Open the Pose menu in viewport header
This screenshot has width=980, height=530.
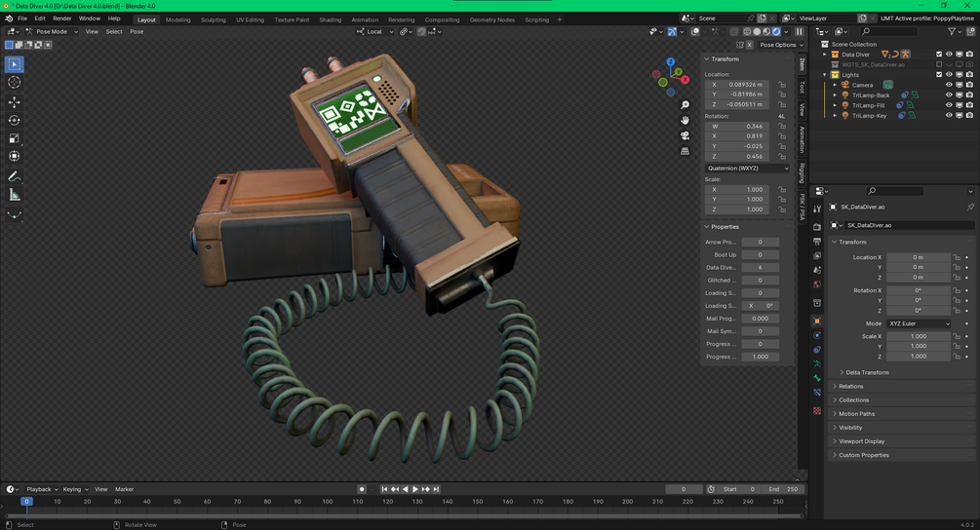(137, 31)
